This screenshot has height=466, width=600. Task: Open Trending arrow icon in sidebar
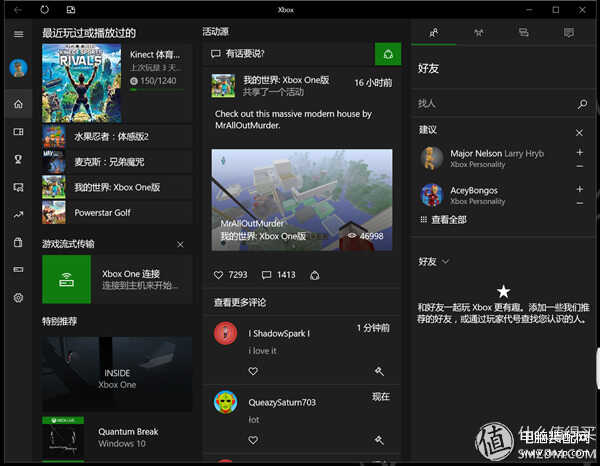[x=18, y=215]
